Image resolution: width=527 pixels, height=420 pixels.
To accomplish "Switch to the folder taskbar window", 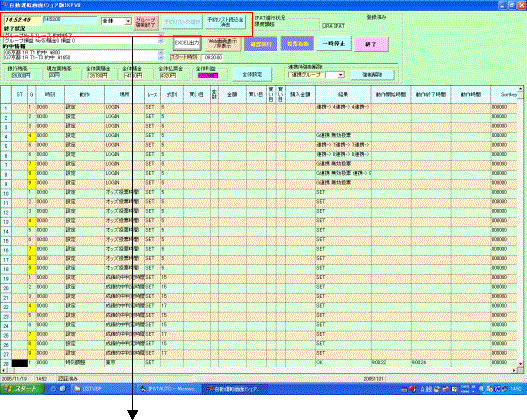I will click(103, 389).
